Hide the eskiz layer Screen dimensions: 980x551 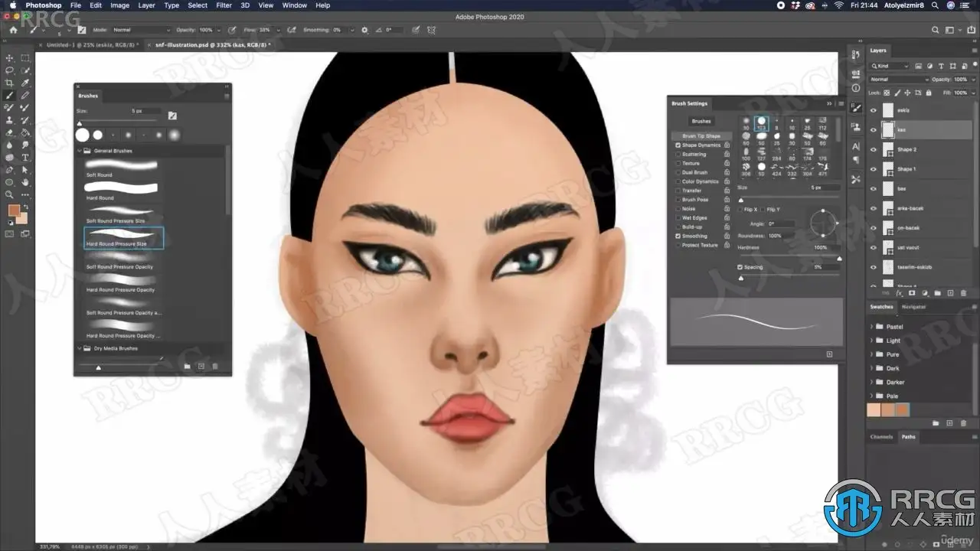coord(874,110)
